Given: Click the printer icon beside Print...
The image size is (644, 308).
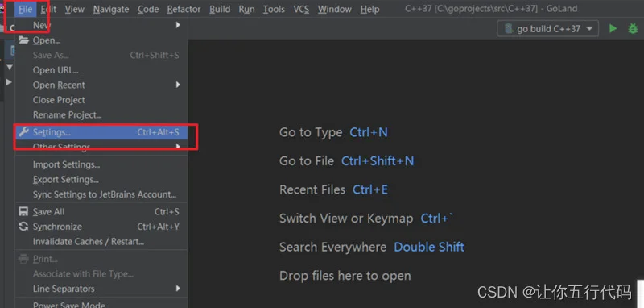Looking at the screenshot, I should tap(23, 259).
